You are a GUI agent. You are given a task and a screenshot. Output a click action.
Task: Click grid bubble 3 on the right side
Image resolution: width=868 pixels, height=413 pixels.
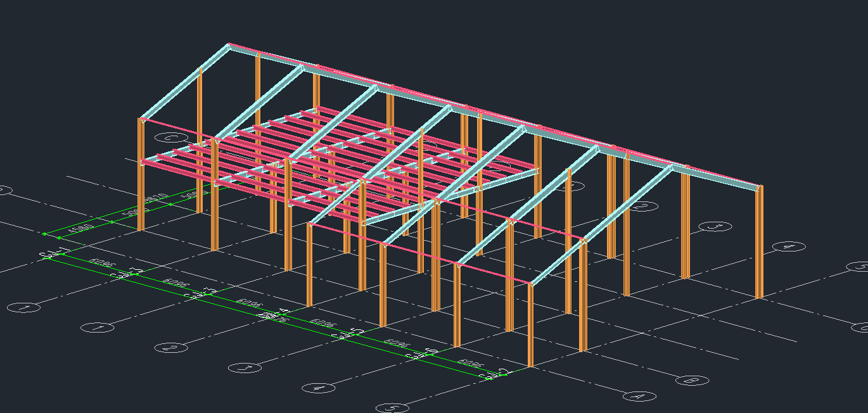tap(715, 227)
